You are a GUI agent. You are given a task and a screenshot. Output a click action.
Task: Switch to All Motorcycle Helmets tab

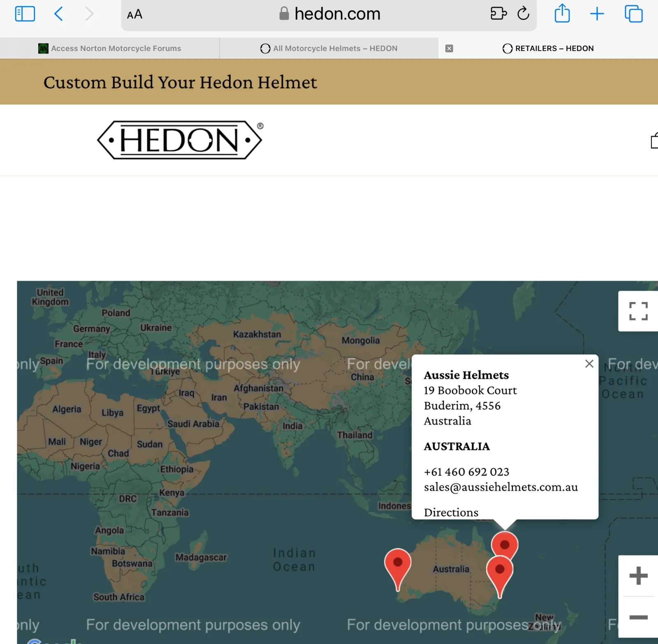coord(329,48)
